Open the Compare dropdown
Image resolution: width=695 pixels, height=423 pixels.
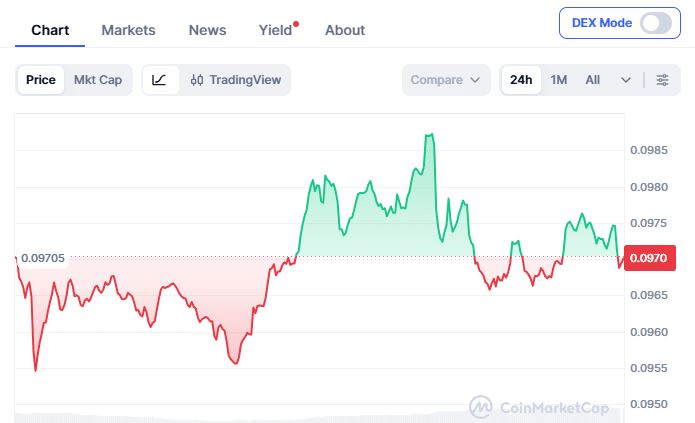(x=445, y=80)
